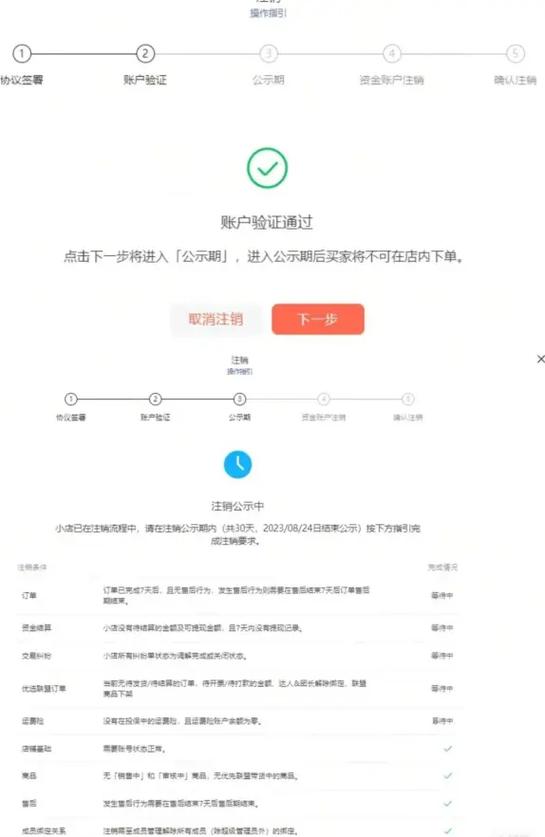Click the completed checkmark in the 商品 row
Screen dimensions: 545x837
click(x=448, y=776)
